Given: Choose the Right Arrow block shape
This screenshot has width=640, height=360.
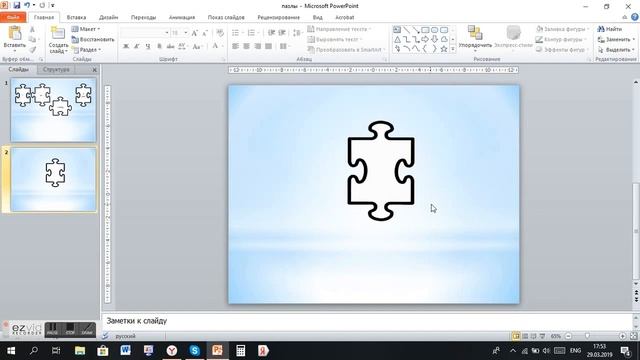Looking at the screenshot, I should (x=425, y=39).
